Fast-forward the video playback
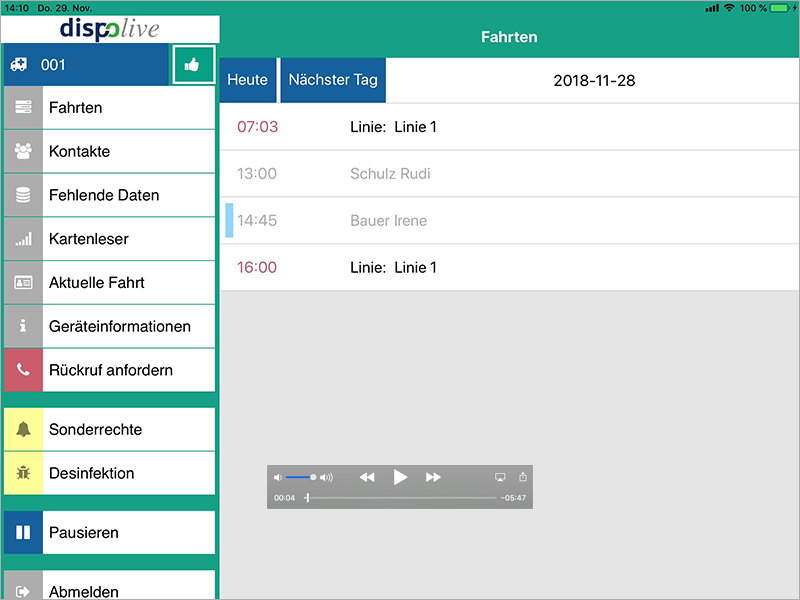The image size is (800, 600). (x=433, y=478)
